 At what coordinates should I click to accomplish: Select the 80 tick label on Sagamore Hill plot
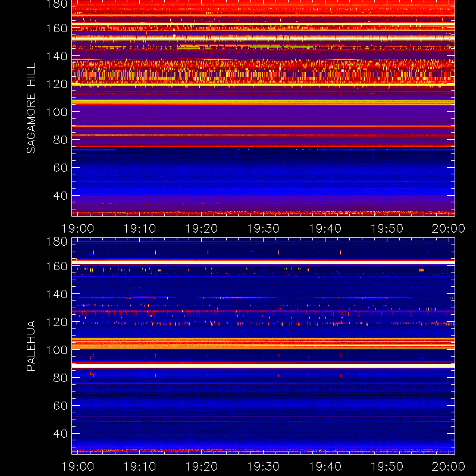coord(61,140)
